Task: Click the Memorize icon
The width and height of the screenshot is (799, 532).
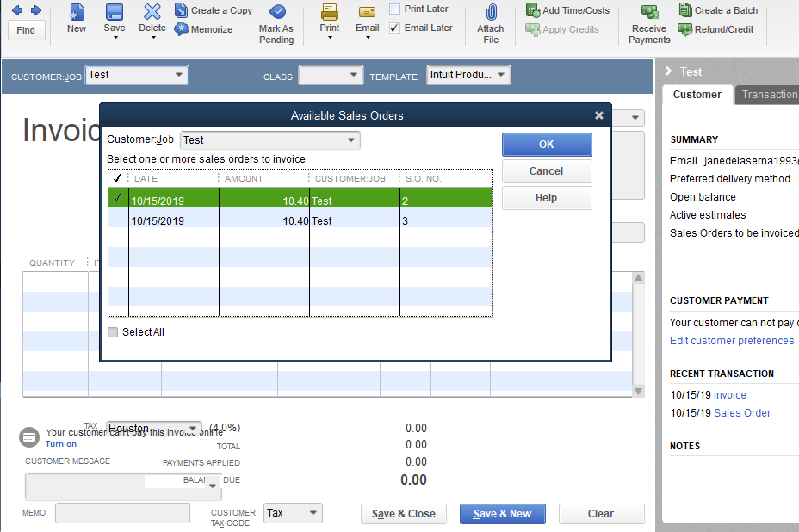Action: 181,29
